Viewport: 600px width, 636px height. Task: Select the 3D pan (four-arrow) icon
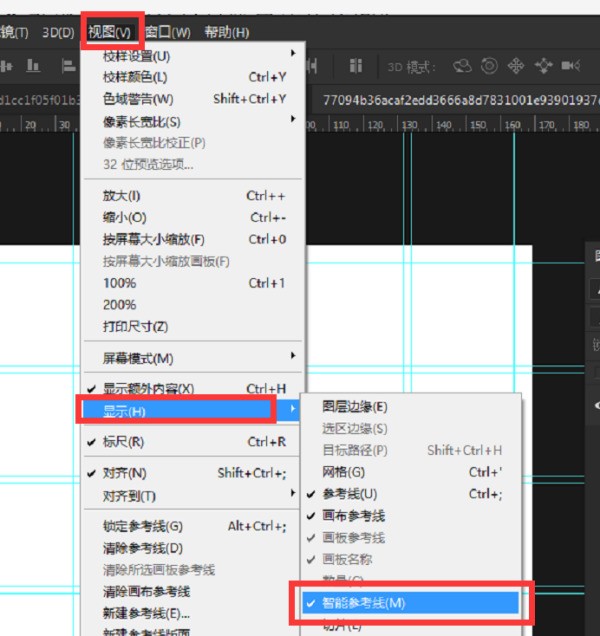pos(516,66)
